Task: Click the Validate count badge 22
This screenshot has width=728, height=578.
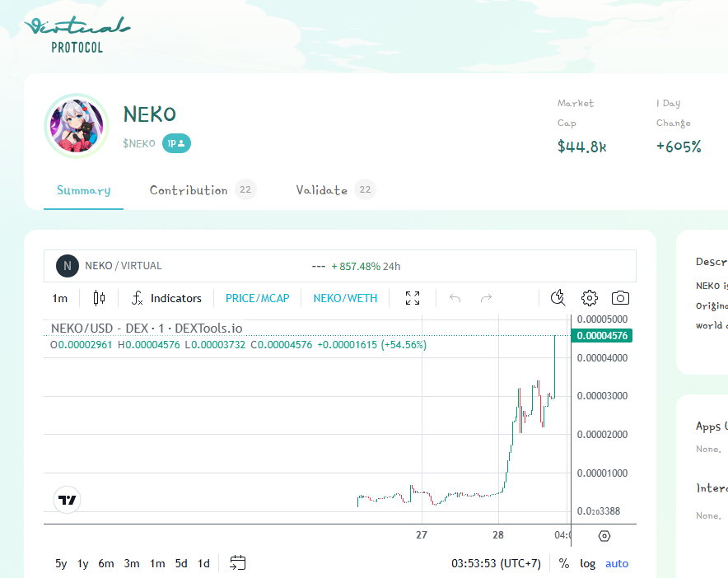Action: [x=366, y=189]
